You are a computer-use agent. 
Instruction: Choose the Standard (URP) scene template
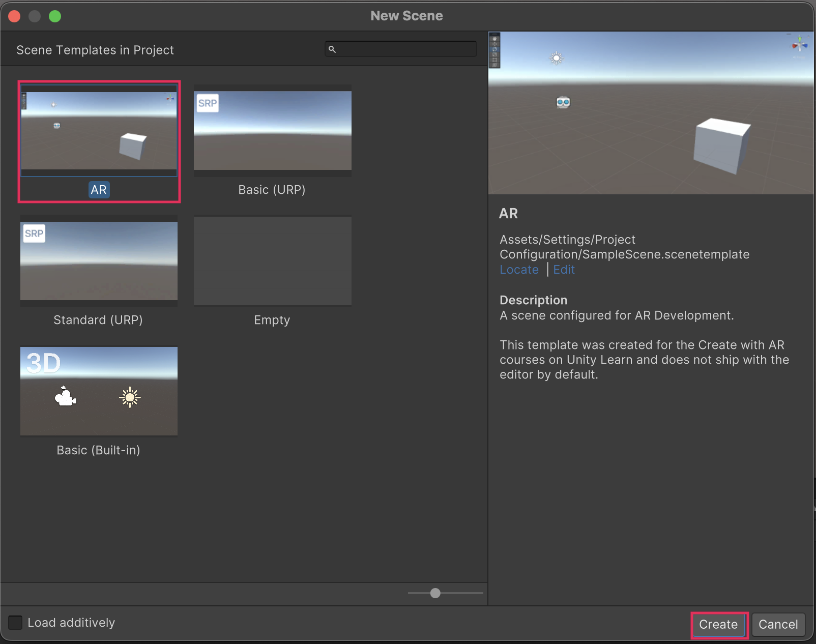point(99,261)
